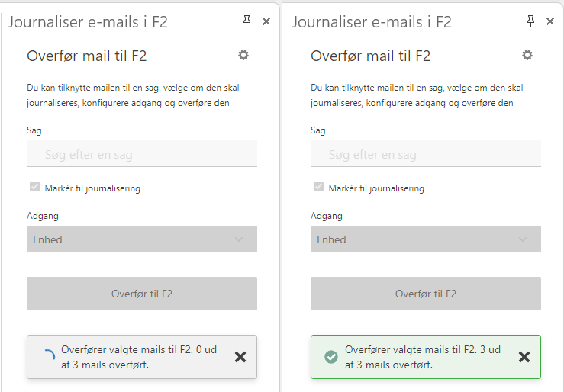The image size is (564, 392).
Task: Dismiss the '3 ud af 3' success notification
Action: pyautogui.click(x=524, y=357)
